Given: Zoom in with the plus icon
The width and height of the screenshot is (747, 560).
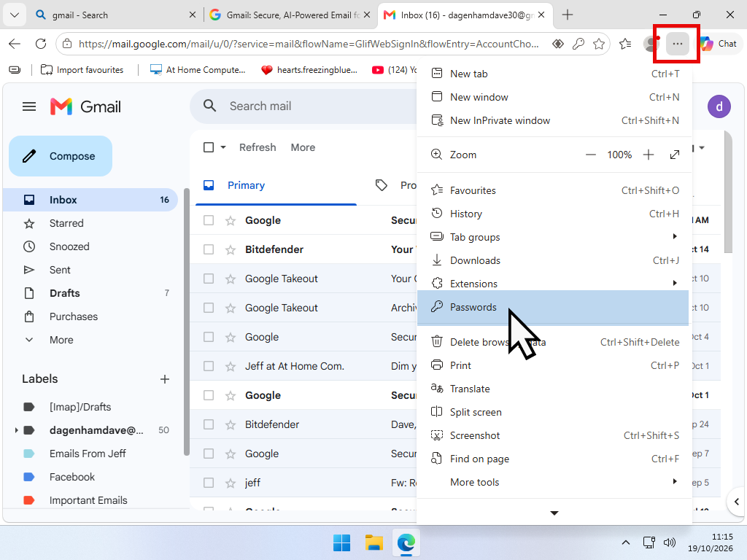Looking at the screenshot, I should click(x=648, y=155).
